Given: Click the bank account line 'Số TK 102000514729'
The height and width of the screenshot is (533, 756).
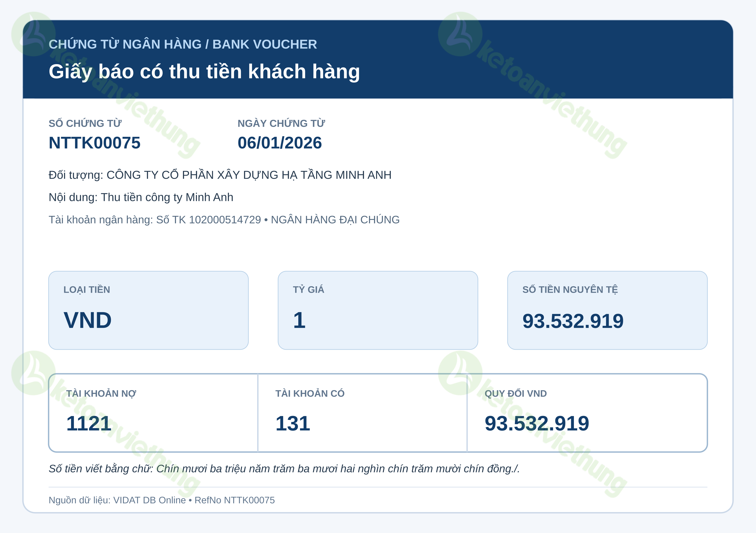Looking at the screenshot, I should [224, 220].
